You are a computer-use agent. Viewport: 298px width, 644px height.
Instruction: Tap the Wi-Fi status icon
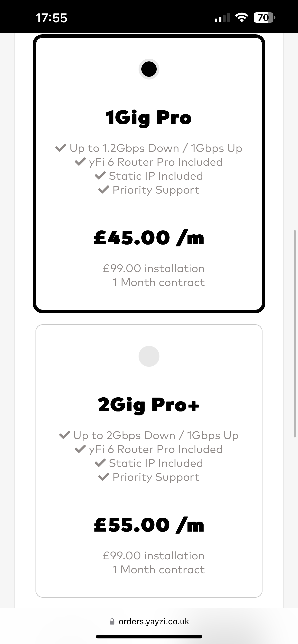pos(241,18)
